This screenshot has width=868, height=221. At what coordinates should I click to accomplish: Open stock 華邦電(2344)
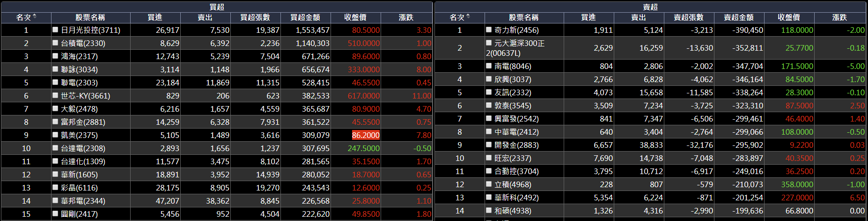83,201
